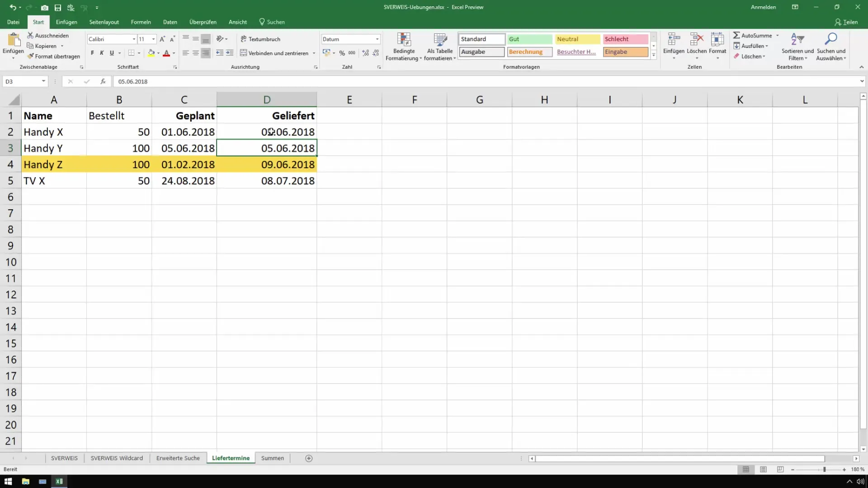Image resolution: width=868 pixels, height=488 pixels.
Task: Open Verbinden und zentrieren dropdown arrow
Action: [x=314, y=53]
